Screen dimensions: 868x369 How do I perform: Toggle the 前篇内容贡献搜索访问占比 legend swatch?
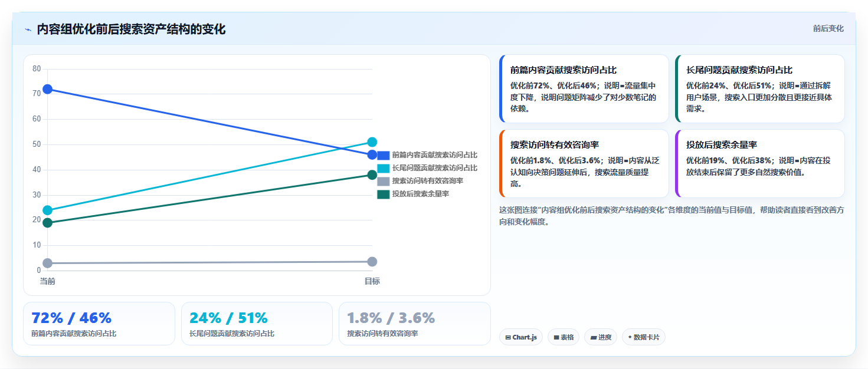point(384,156)
